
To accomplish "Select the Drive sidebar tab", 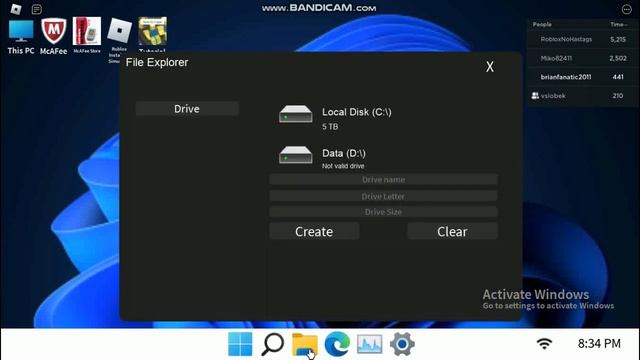I will [x=187, y=109].
